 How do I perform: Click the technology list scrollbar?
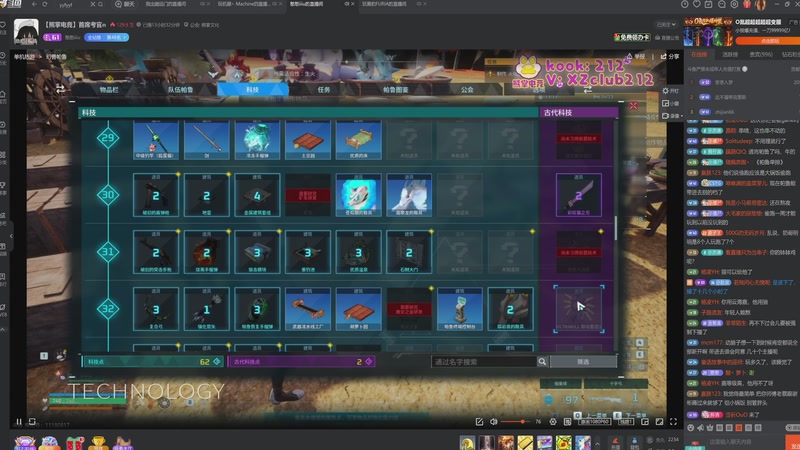[x=616, y=228]
